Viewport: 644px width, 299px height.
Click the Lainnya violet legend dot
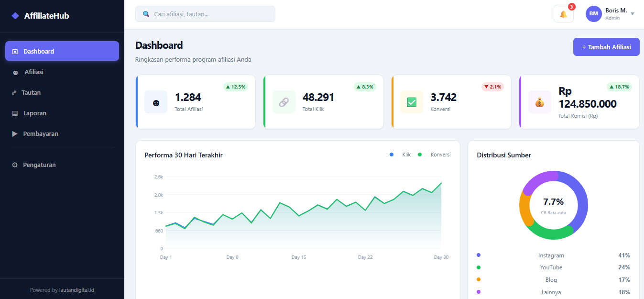click(479, 292)
